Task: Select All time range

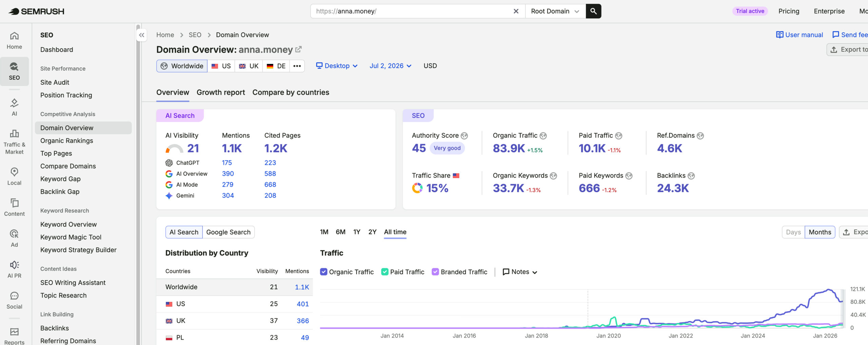Action: pos(395,232)
